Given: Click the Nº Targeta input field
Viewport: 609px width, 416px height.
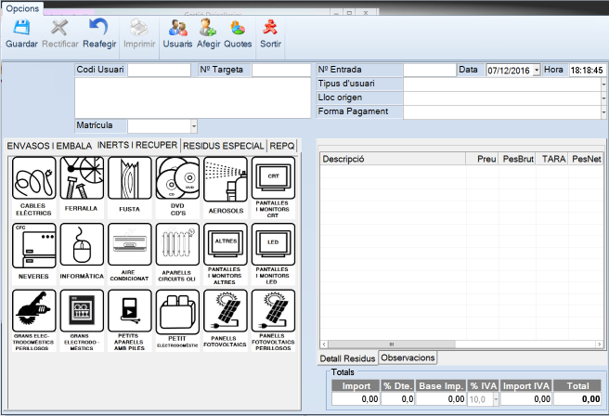Looking at the screenshot, I should pos(281,70).
